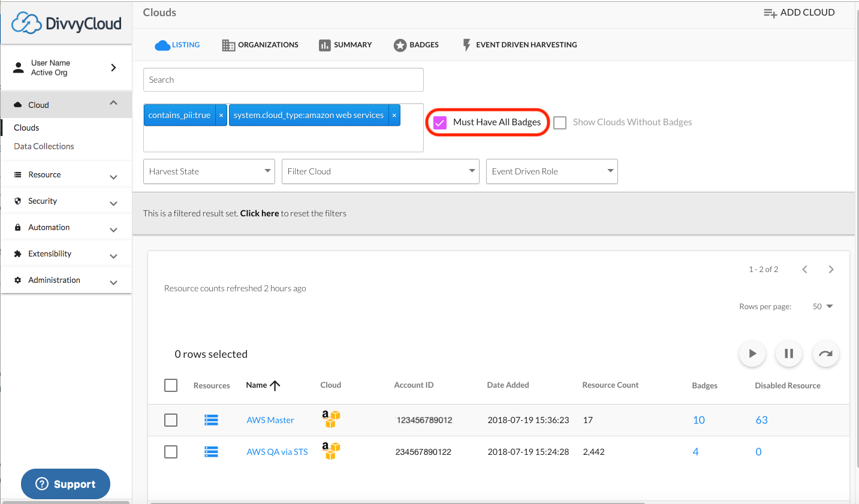
Task: Open resources icon for AWS Master
Action: tap(211, 420)
